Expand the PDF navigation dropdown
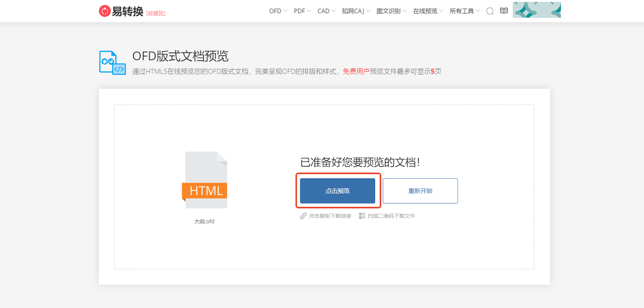 (300, 11)
